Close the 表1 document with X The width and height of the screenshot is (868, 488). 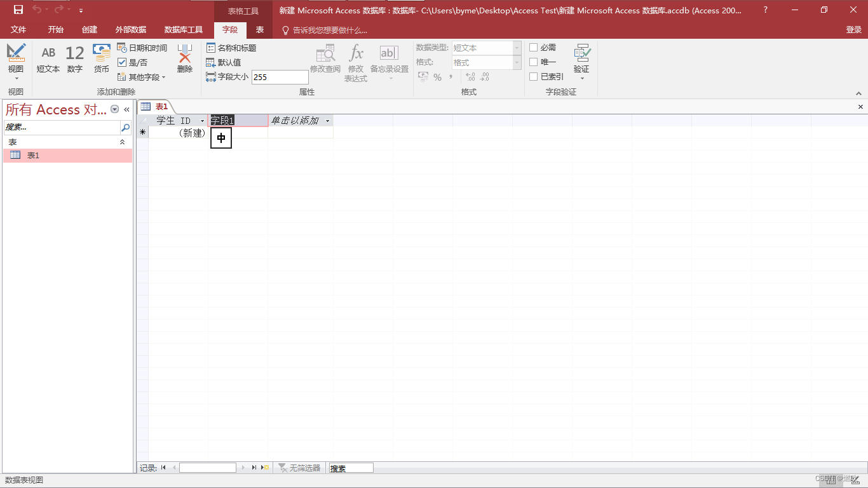pos(861,107)
